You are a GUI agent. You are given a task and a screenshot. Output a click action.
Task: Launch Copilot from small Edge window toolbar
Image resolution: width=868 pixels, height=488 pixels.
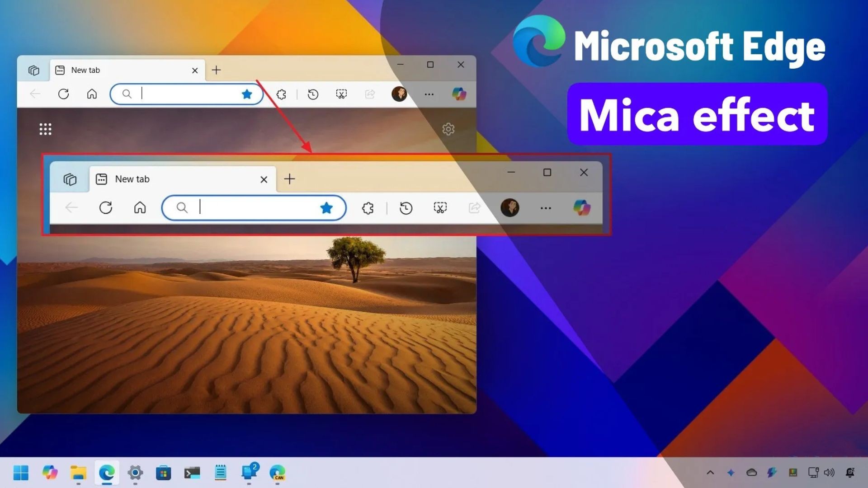459,94
